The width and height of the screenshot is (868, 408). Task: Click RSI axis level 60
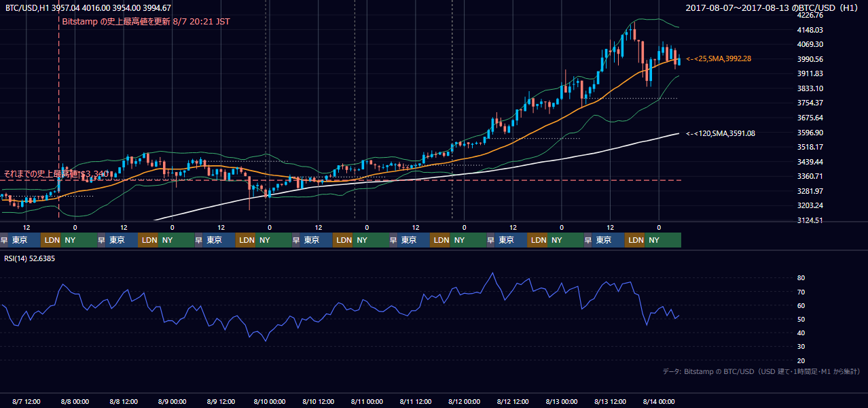point(801,305)
